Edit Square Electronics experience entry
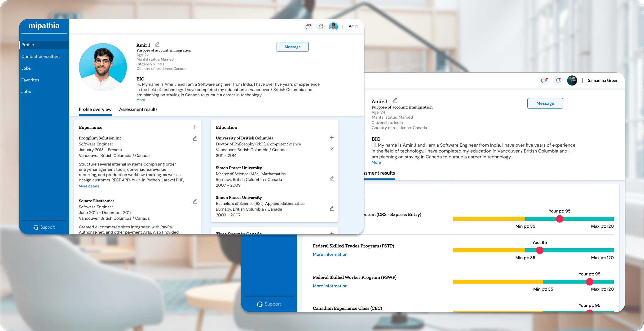 tap(194, 201)
